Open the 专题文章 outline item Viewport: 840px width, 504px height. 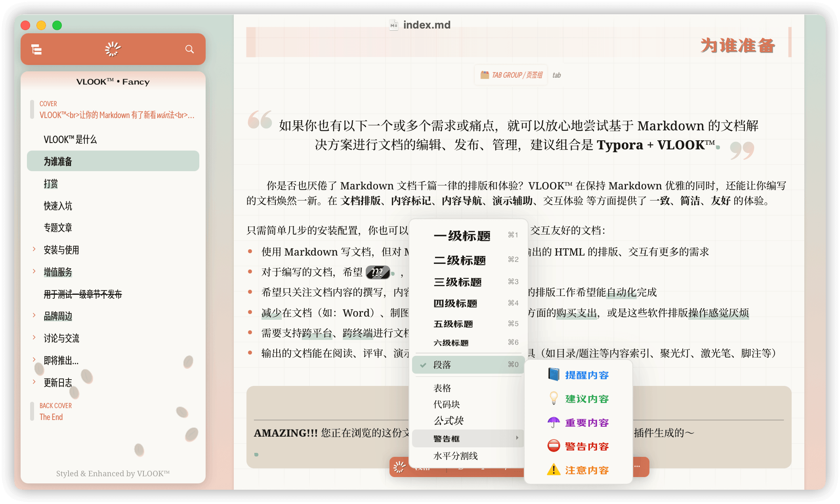click(113, 227)
